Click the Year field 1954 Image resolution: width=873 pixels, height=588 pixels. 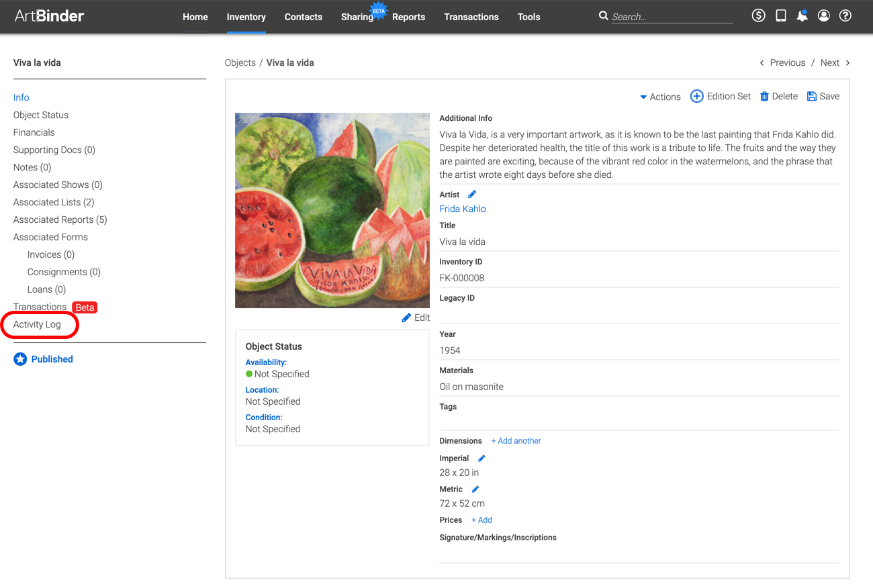point(639,350)
